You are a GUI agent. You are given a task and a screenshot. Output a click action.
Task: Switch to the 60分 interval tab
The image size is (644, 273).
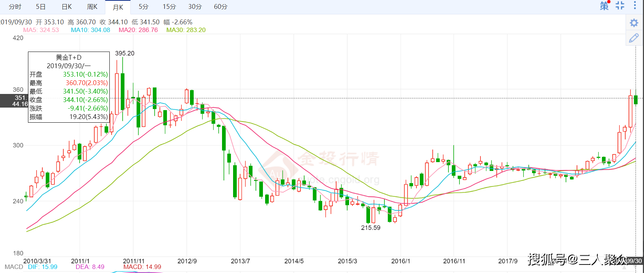coord(221,7)
